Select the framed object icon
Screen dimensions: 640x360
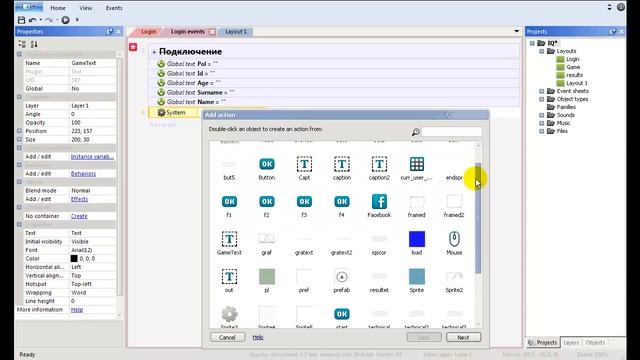point(417,202)
